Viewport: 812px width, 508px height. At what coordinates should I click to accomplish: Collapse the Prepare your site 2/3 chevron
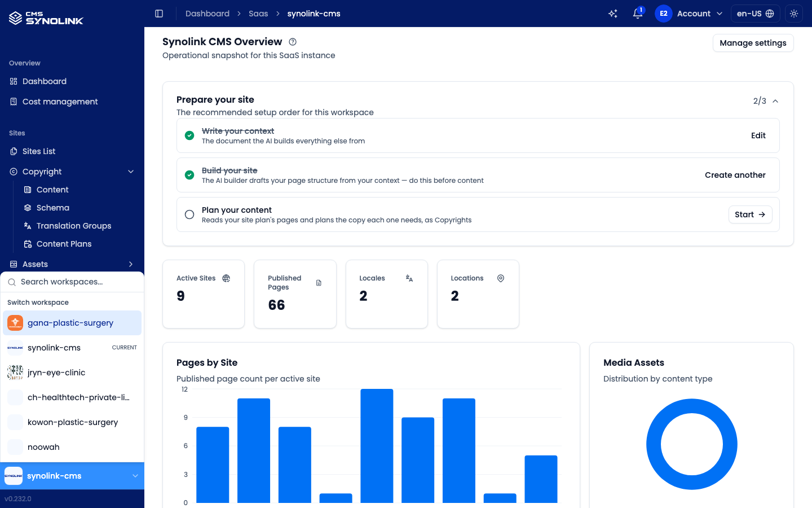click(x=775, y=101)
